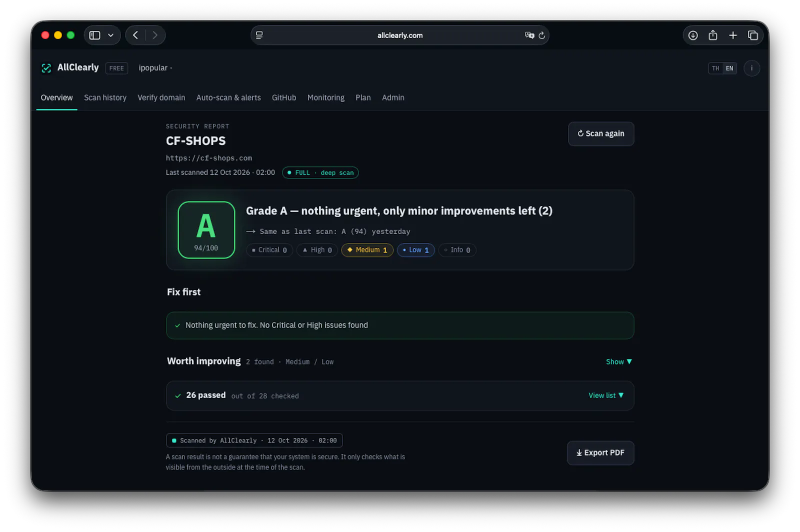Switch language to TH
This screenshot has width=800, height=532.
[x=715, y=68]
